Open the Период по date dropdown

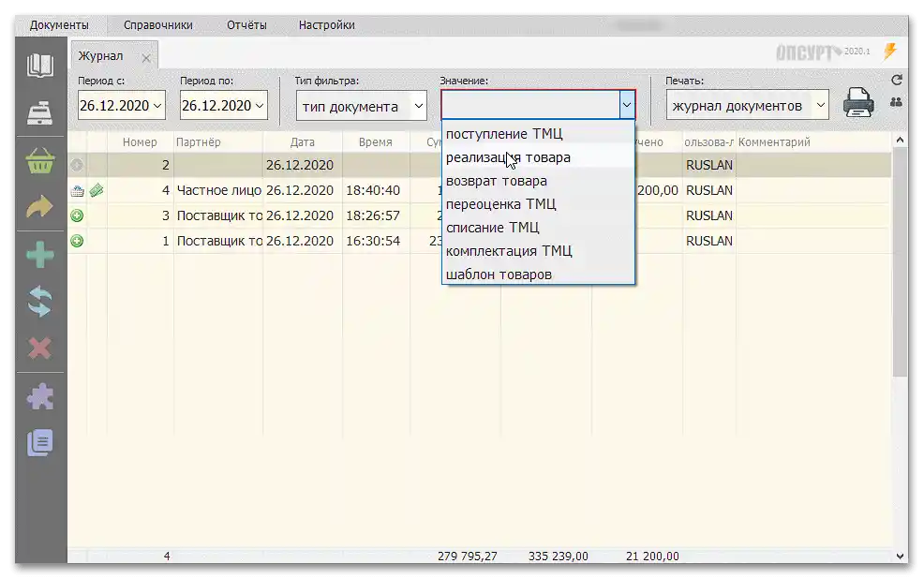(x=260, y=106)
